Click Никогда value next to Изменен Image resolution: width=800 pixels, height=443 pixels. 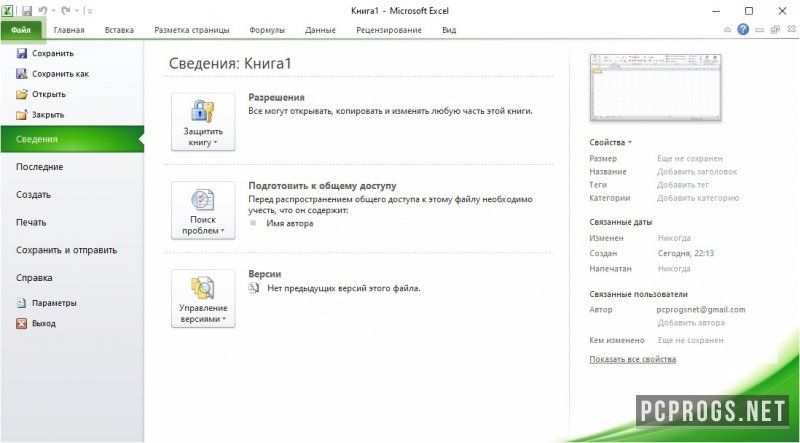pos(674,238)
